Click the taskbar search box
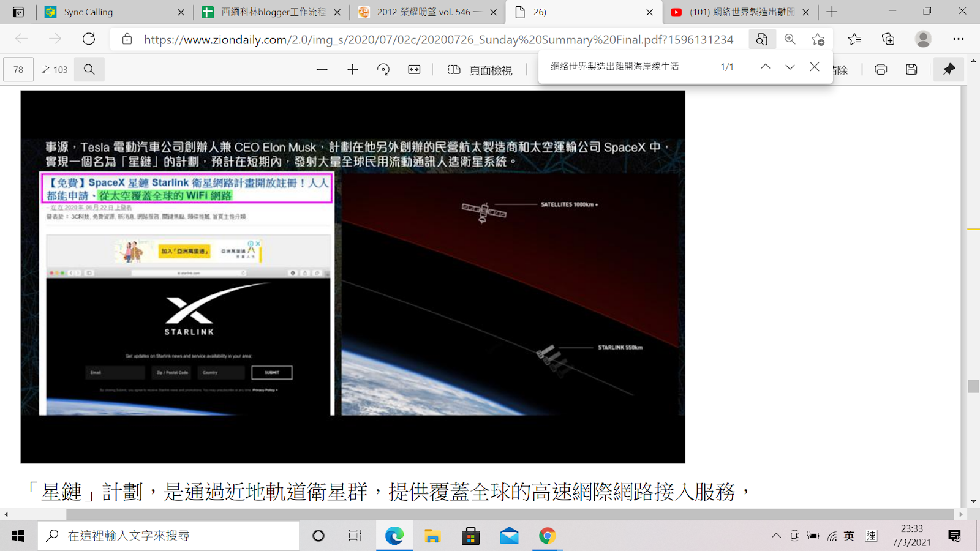 point(168,536)
